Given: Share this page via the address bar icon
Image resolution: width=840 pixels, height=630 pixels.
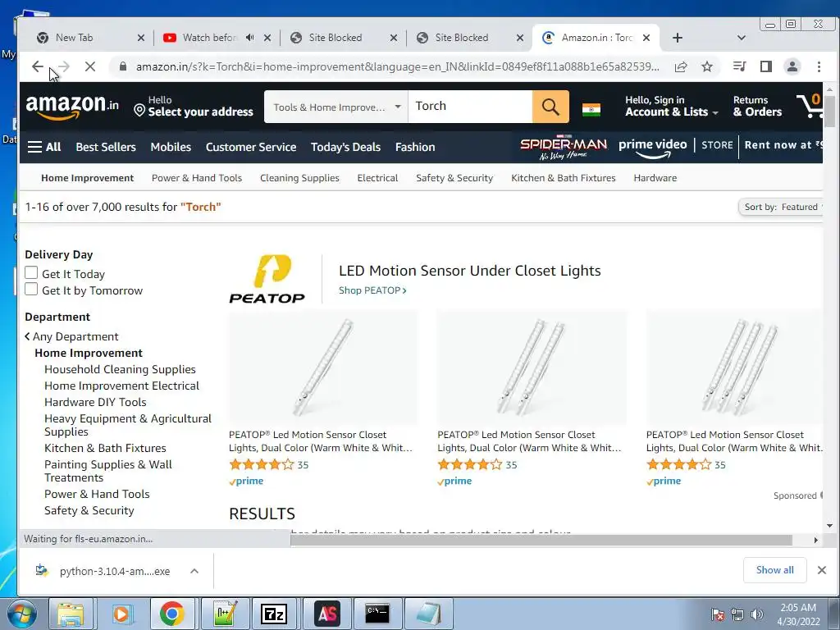Looking at the screenshot, I should (x=681, y=66).
